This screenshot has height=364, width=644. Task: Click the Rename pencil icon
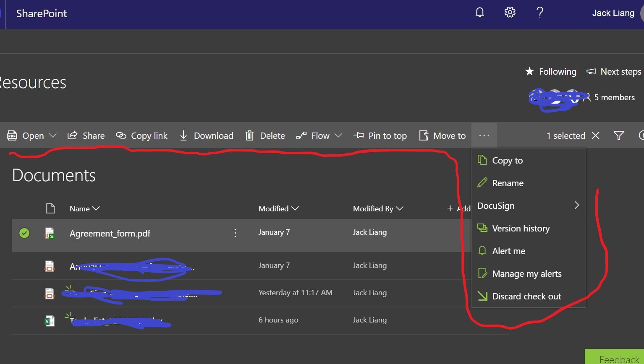[x=482, y=182]
